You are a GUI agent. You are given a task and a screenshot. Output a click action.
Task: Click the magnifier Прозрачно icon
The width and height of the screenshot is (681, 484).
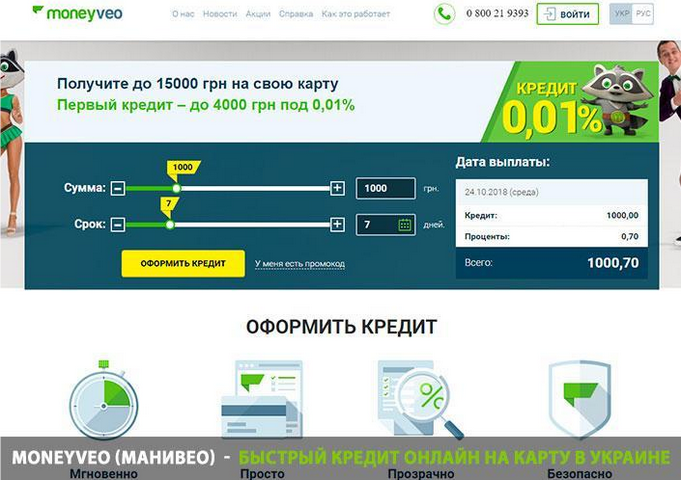pos(420,399)
